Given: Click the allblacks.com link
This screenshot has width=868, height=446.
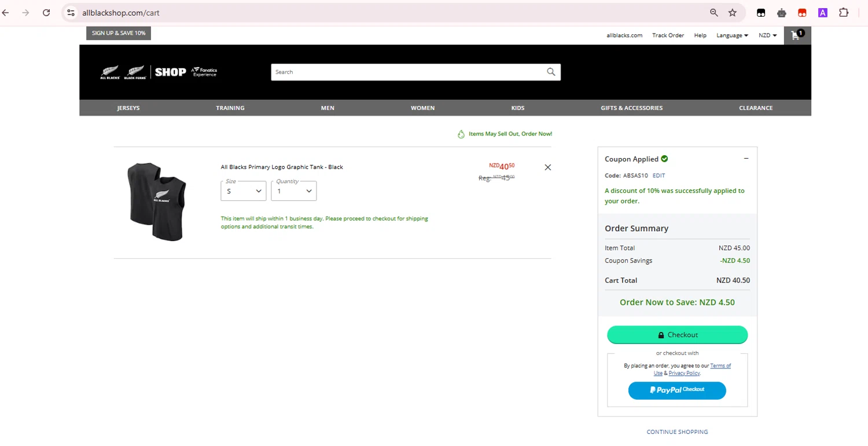Looking at the screenshot, I should coord(624,35).
